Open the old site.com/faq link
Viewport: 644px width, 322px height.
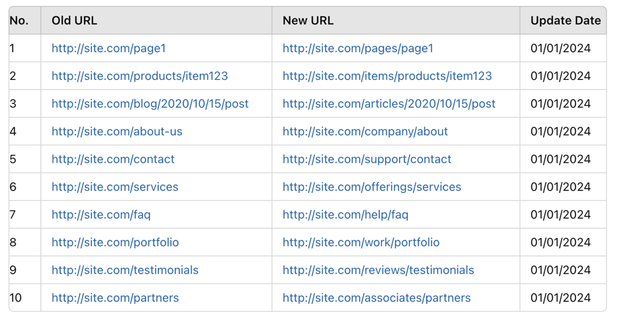pos(101,214)
